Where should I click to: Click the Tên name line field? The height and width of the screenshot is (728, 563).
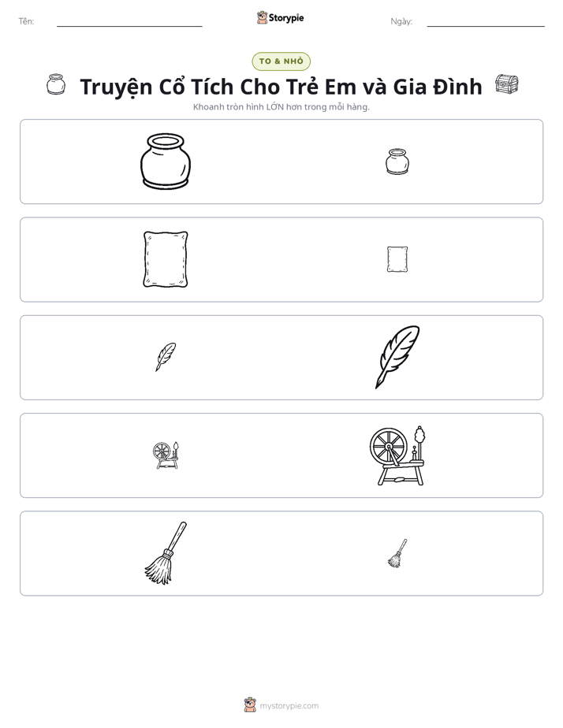pos(129,21)
